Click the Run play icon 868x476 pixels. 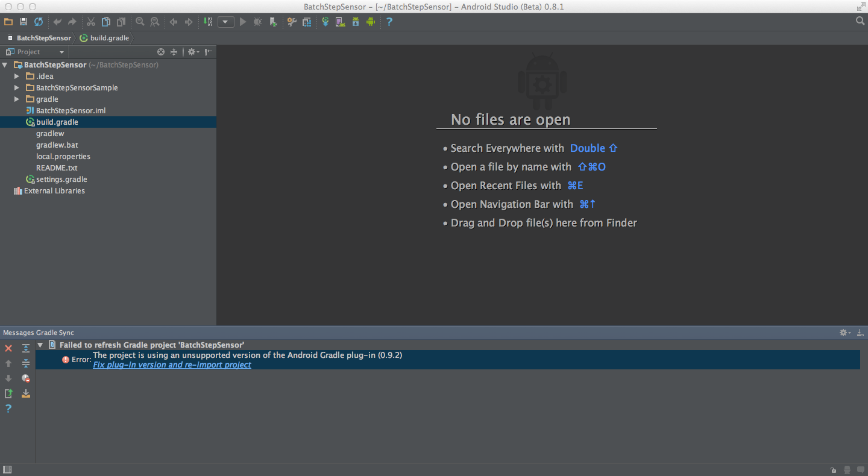[x=243, y=22]
